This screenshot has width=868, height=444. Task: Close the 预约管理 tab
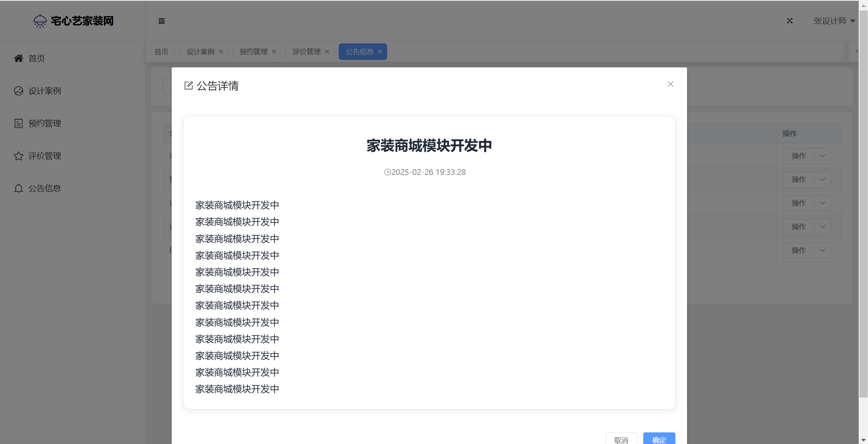(x=274, y=51)
